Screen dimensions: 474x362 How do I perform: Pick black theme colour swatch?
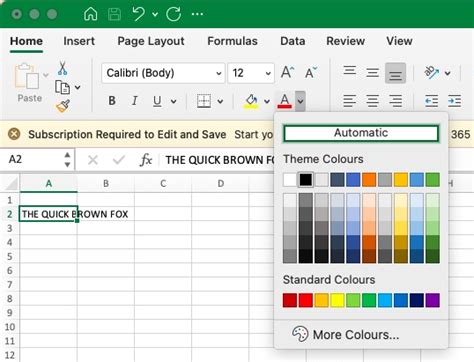tap(306, 180)
